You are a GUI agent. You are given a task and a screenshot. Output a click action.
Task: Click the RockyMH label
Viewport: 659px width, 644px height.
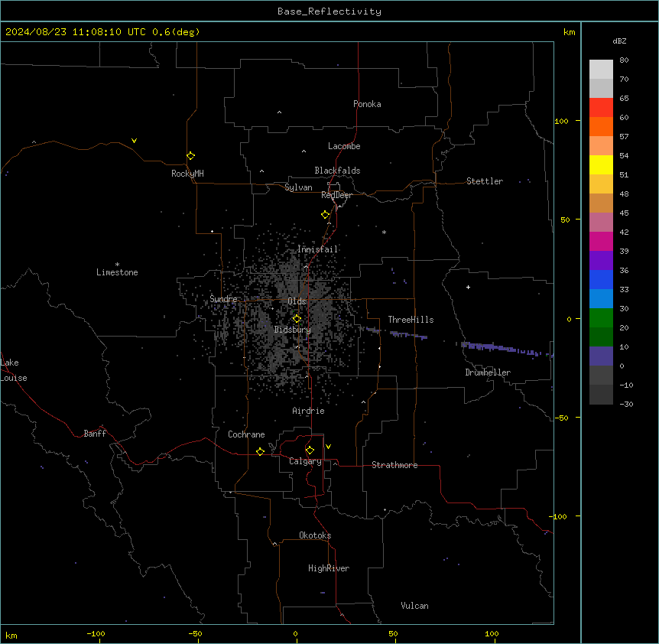(187, 173)
